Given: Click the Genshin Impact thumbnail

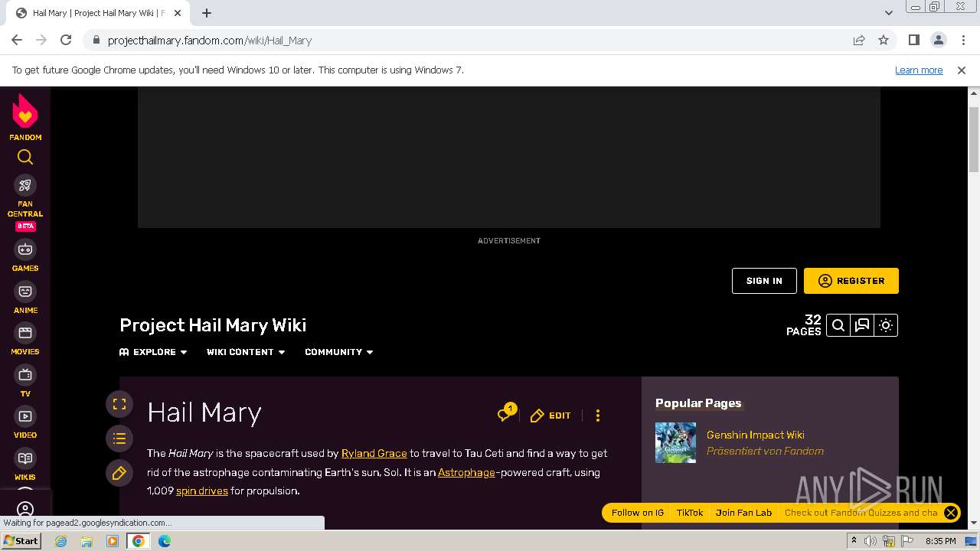Looking at the screenshot, I should [676, 442].
